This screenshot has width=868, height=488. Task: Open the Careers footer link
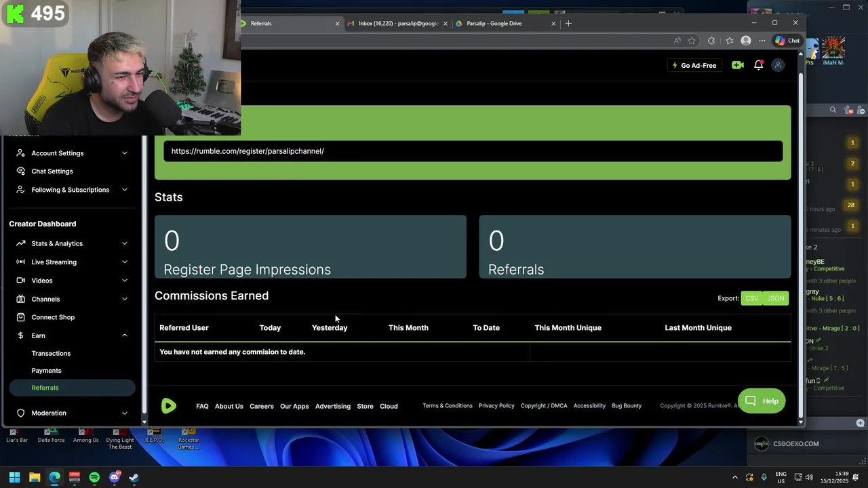(x=262, y=406)
